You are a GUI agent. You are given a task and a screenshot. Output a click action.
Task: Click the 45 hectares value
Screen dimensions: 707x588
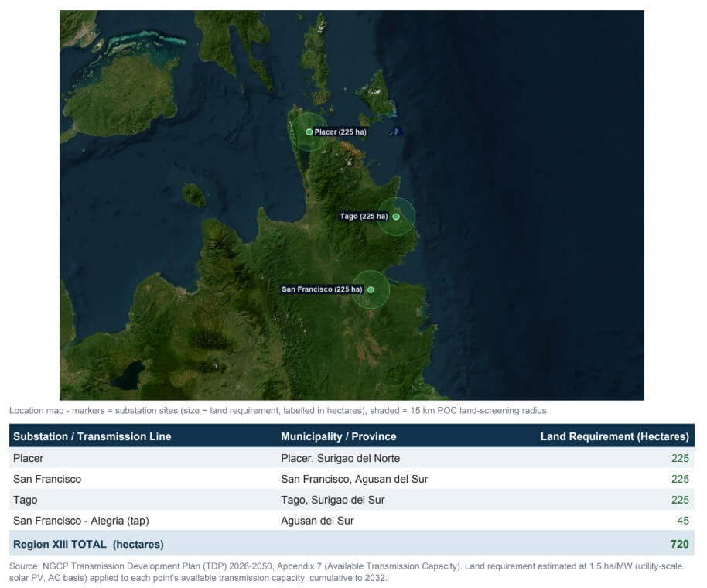tap(683, 521)
